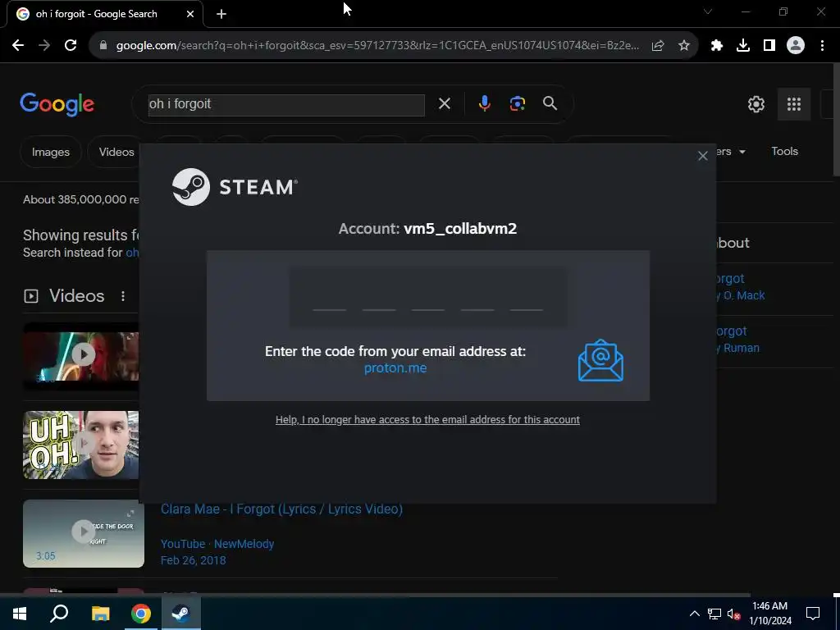Open Google Lens image search
The height and width of the screenshot is (630, 840).
[x=518, y=103]
